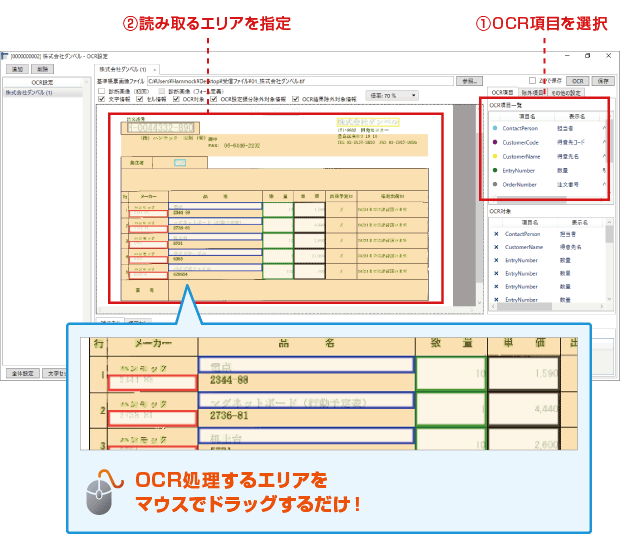Screen dimensions: 620x550
Task: Click the app icon in the title bar
Action: pyautogui.click(x=5, y=56)
